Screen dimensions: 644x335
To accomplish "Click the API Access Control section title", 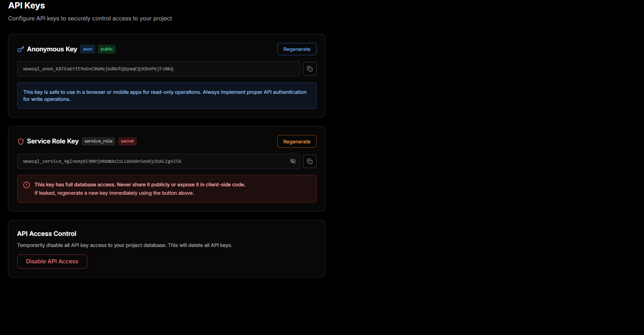I will coord(47,233).
